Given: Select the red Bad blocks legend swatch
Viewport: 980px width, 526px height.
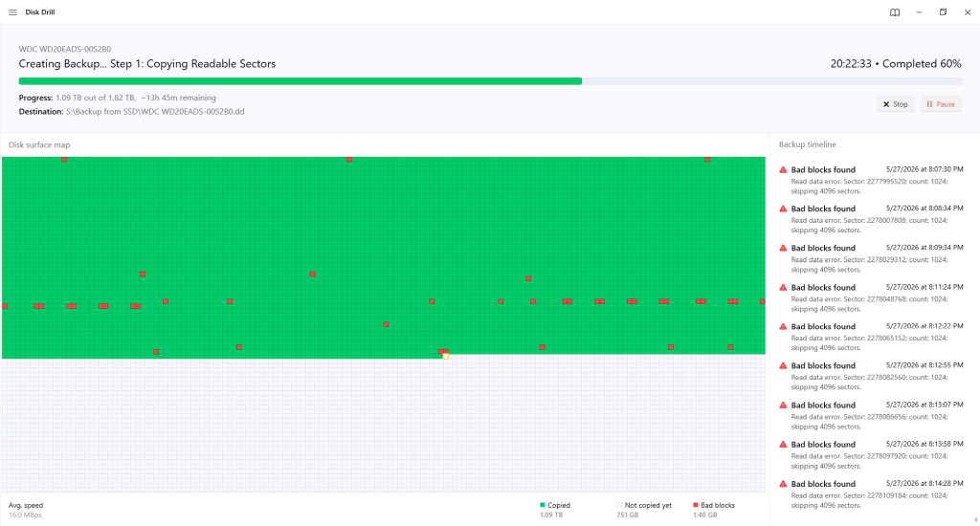Looking at the screenshot, I should click(696, 505).
